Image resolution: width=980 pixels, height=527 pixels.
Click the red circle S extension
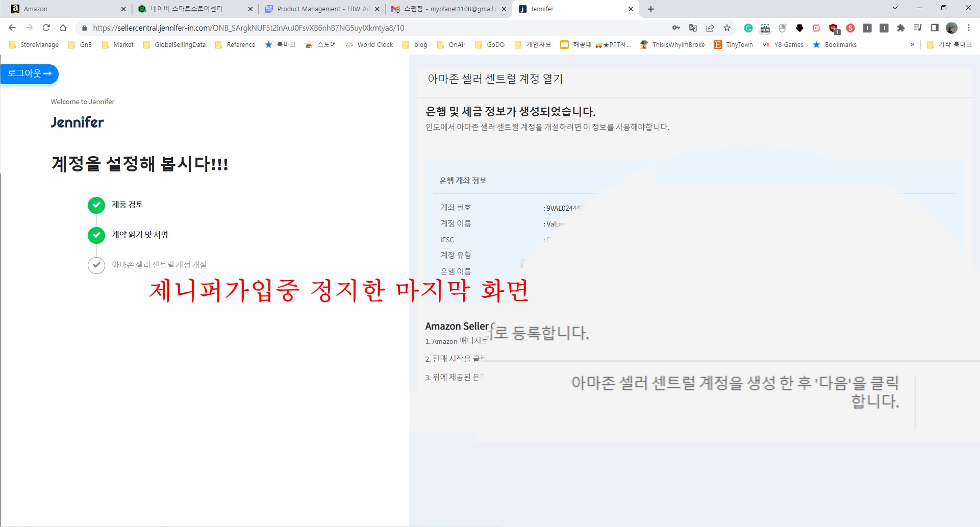coord(850,28)
